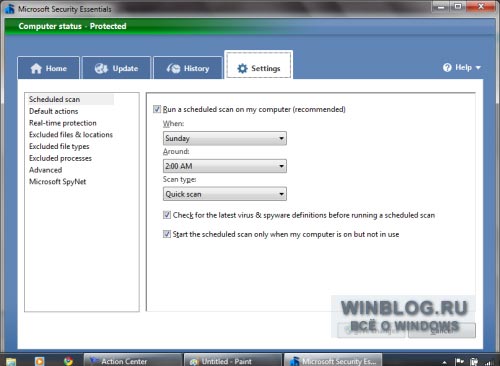Open the Around time dropdown showing 2:00 AM
This screenshot has height=366, width=500.
(x=225, y=166)
